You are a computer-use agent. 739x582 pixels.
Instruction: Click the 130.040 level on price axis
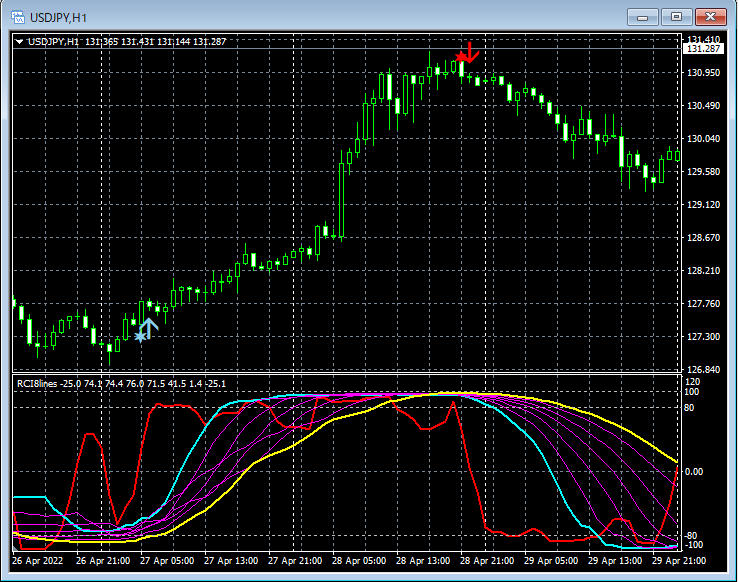[x=704, y=139]
